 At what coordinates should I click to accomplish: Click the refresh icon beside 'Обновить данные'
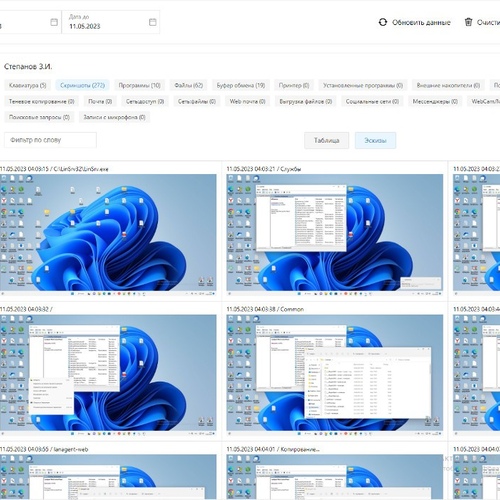(383, 22)
